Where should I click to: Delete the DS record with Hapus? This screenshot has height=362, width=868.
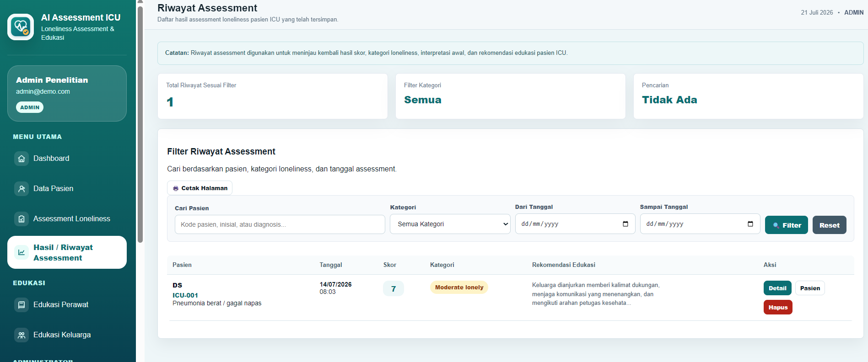point(778,307)
